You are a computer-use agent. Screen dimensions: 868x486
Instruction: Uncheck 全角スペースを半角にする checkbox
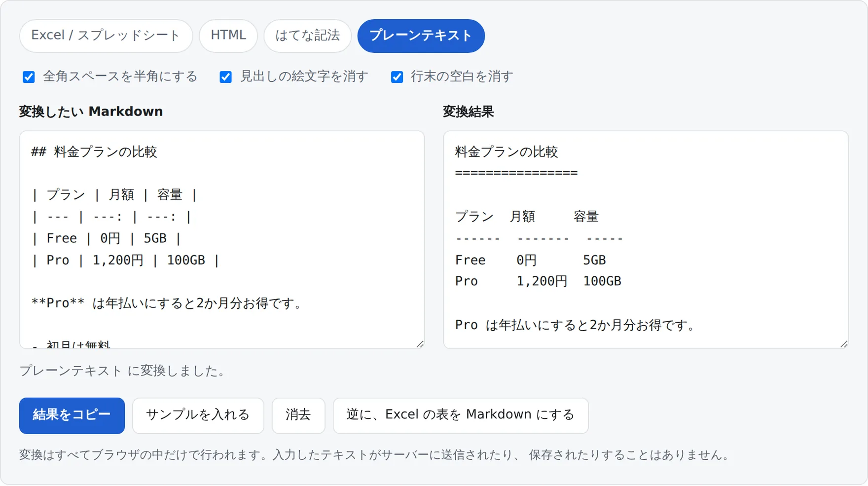pos(29,77)
